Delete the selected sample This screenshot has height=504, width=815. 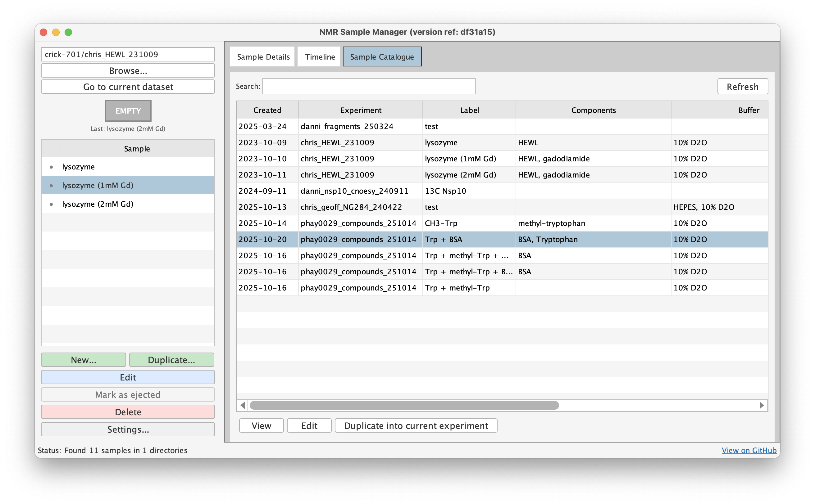tap(128, 412)
